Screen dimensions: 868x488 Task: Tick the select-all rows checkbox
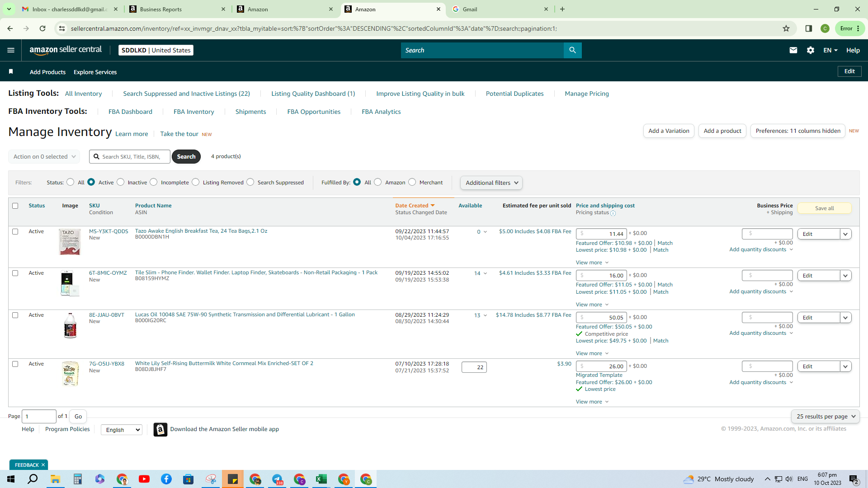pos(15,206)
